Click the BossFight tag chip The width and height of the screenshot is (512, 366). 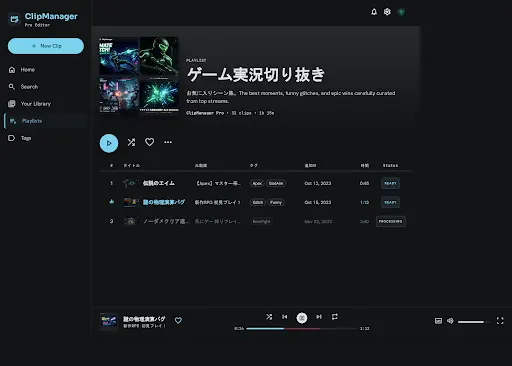pos(261,221)
